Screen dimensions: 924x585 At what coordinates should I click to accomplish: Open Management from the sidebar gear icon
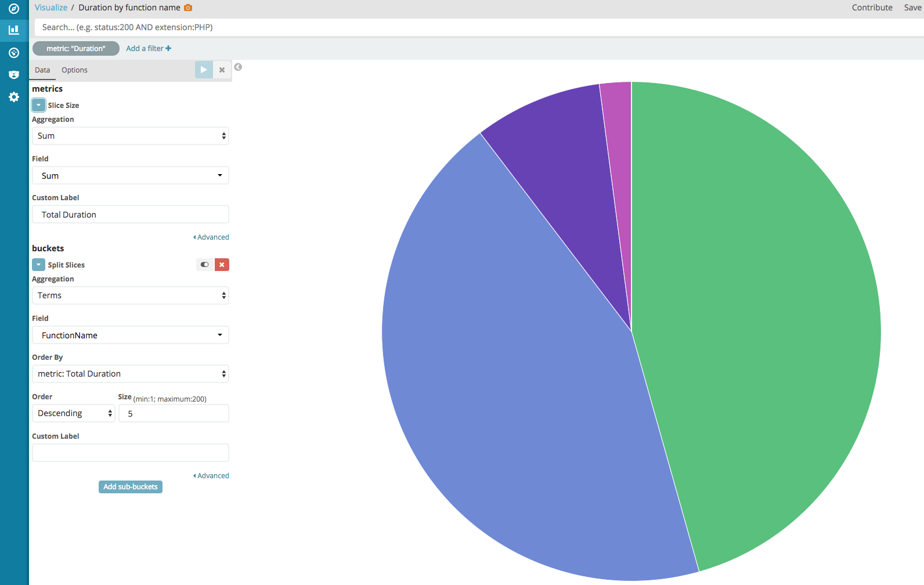point(14,97)
